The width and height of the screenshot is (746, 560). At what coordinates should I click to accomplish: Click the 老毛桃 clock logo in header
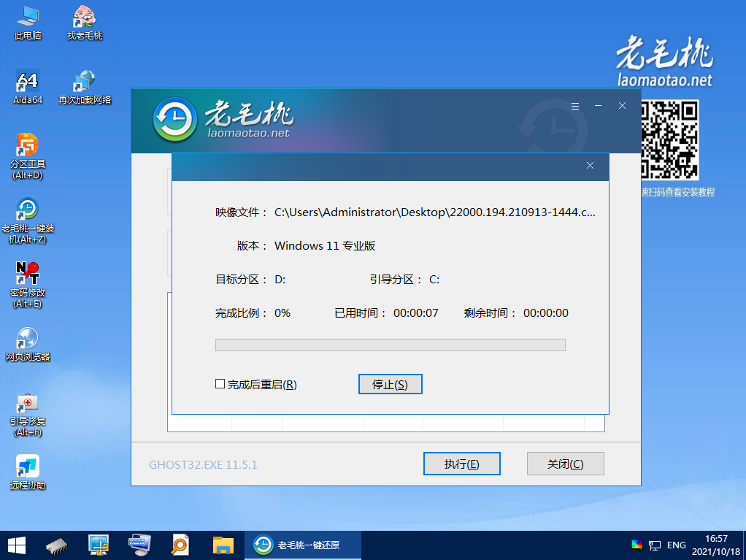pos(174,120)
